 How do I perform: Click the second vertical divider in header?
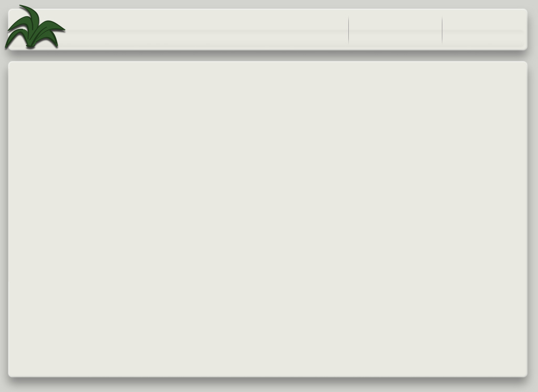click(442, 30)
